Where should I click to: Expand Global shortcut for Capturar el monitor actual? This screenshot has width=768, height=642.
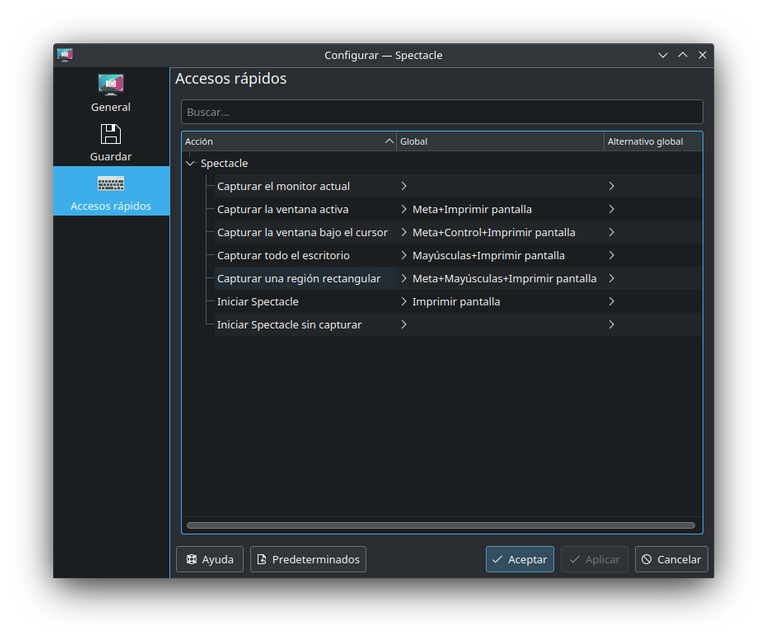pos(404,186)
